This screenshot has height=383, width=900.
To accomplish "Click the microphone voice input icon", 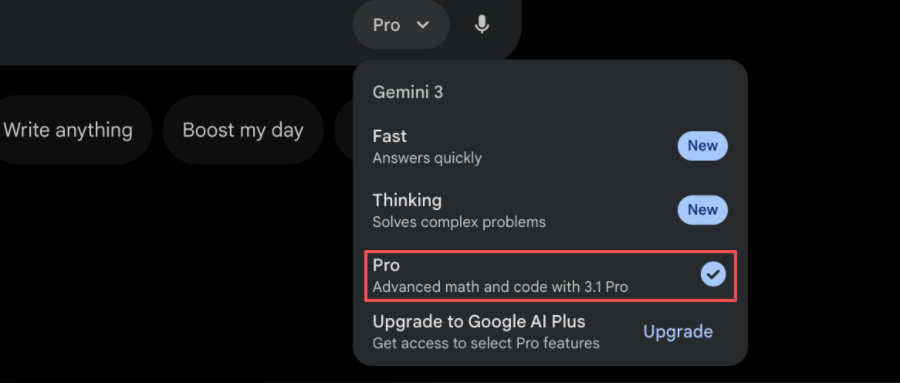I will (x=482, y=25).
